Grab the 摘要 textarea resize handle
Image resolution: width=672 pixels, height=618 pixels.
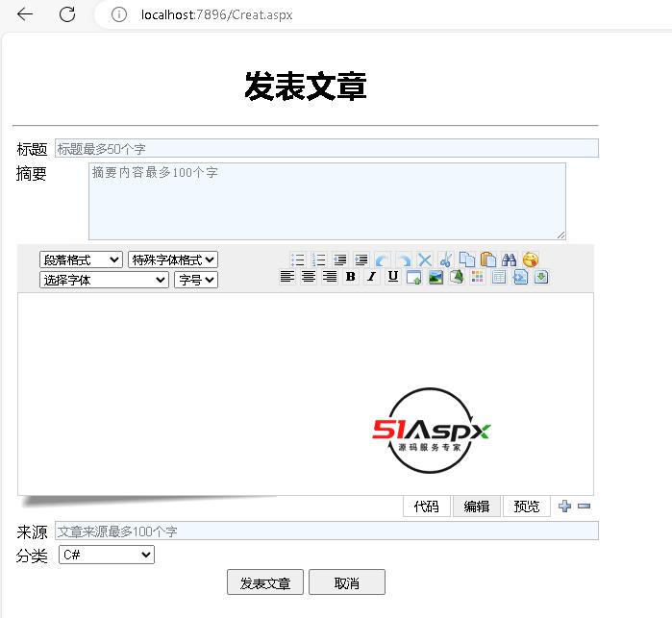pos(561,235)
